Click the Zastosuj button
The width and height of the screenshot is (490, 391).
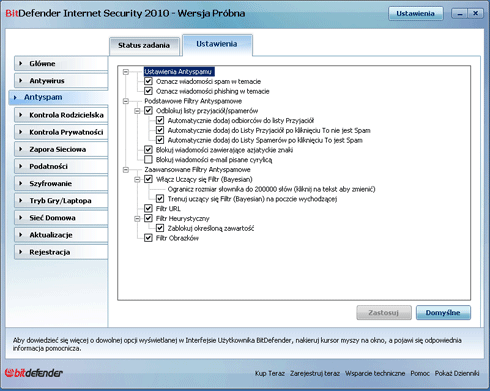[384, 313]
